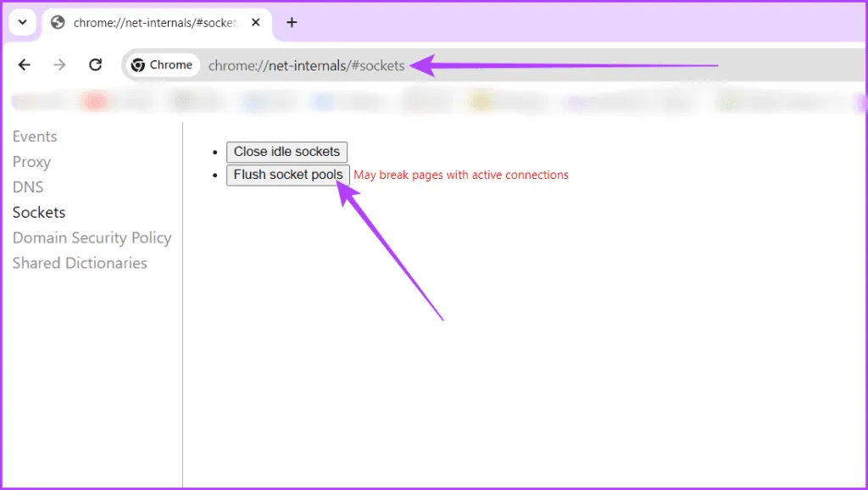The width and height of the screenshot is (868, 490).
Task: Switch to the Proxy section
Action: click(x=31, y=162)
